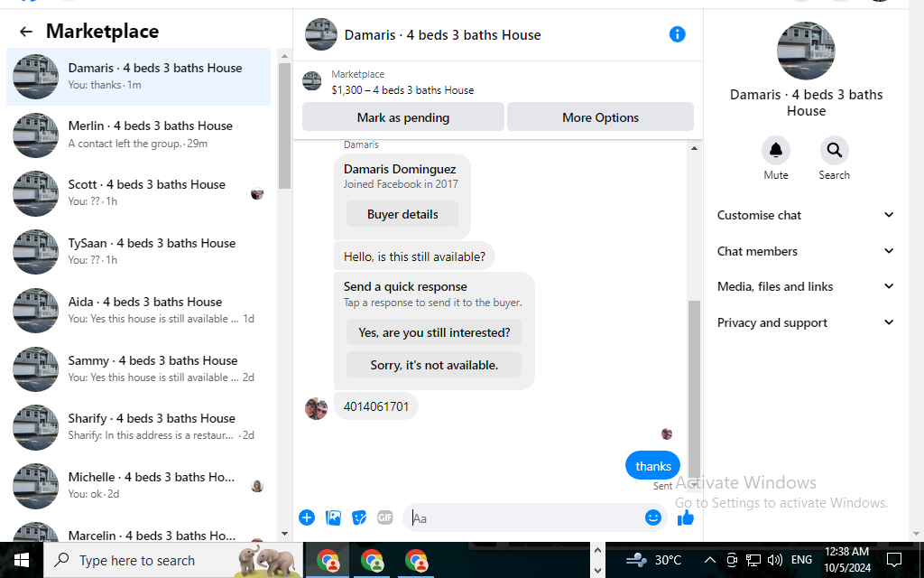Screen dimensions: 924x578
Task: Click Windows 'Type here to search' box
Action: (x=174, y=560)
